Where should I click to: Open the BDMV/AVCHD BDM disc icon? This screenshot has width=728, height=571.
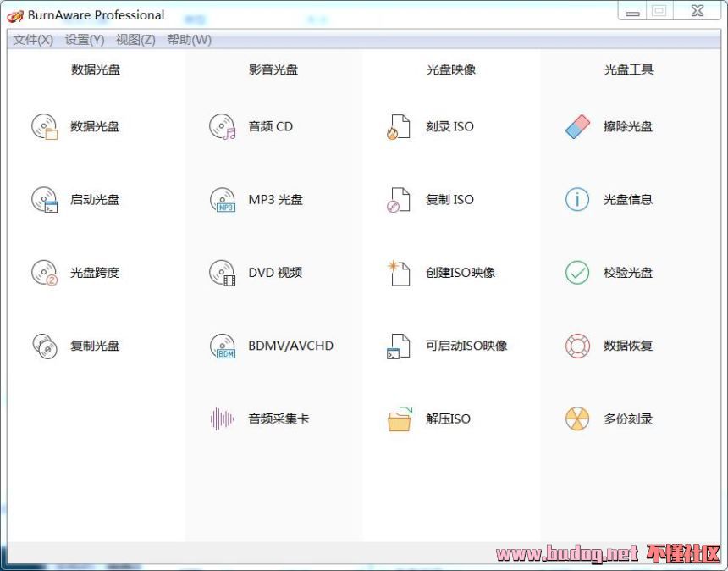(x=223, y=346)
